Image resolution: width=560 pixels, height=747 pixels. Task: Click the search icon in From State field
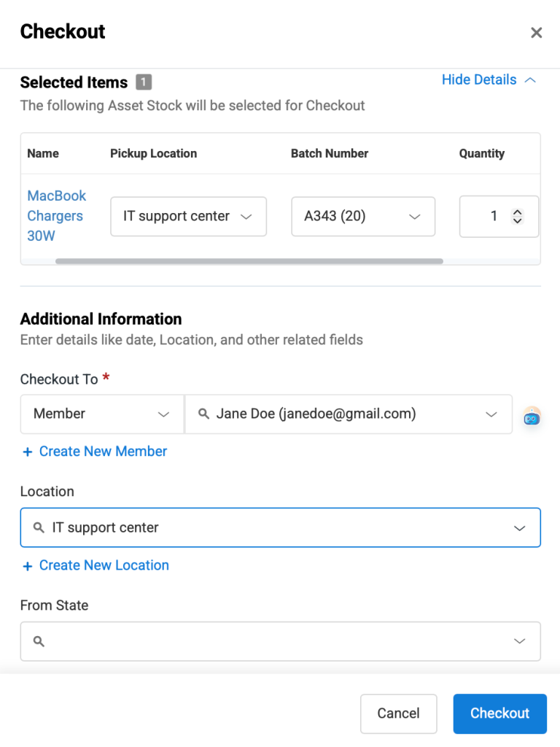click(x=39, y=641)
